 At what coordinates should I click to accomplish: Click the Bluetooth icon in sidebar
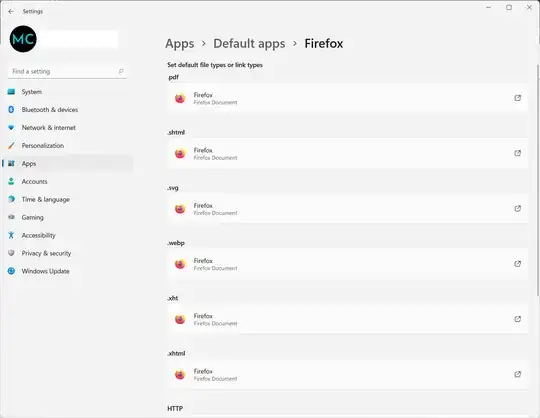11,110
